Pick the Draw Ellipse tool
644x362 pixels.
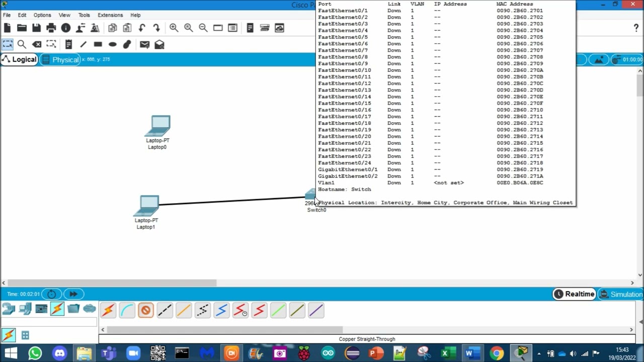pos(113,44)
